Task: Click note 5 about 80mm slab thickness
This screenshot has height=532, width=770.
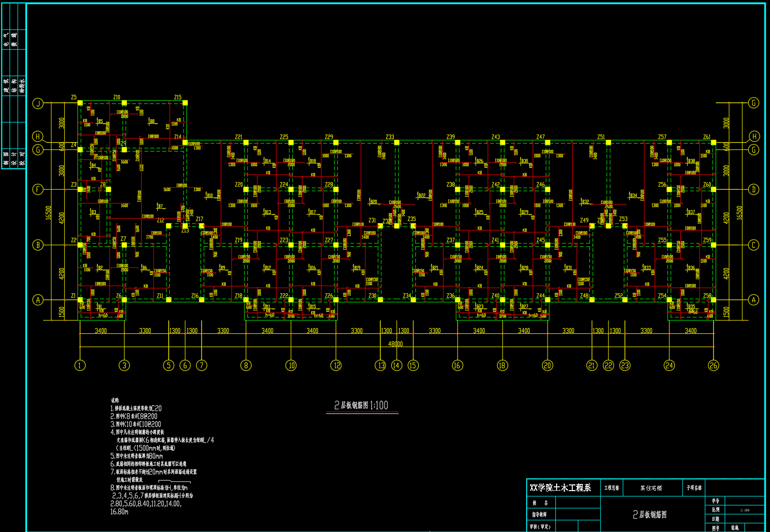Action: [x=137, y=456]
